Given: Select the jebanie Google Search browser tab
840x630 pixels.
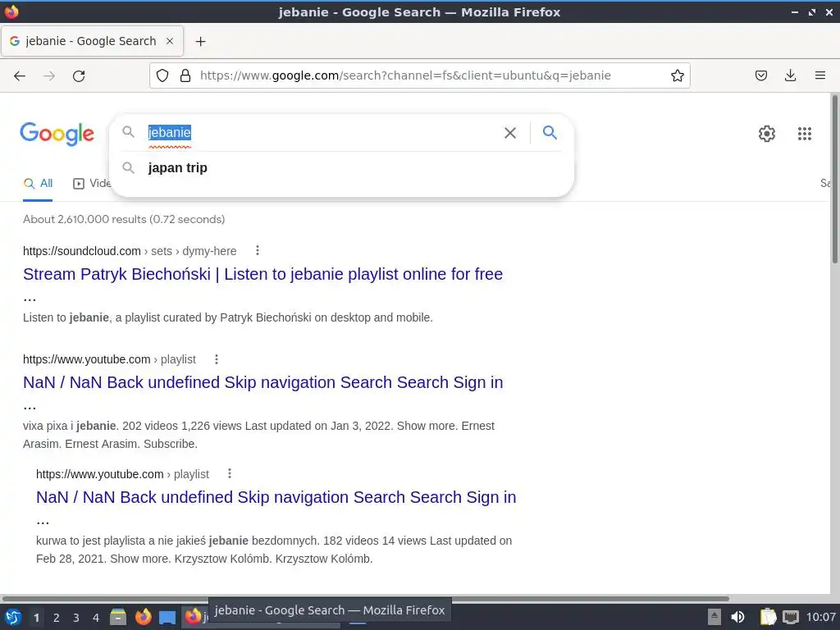Looking at the screenshot, I should tap(92, 41).
